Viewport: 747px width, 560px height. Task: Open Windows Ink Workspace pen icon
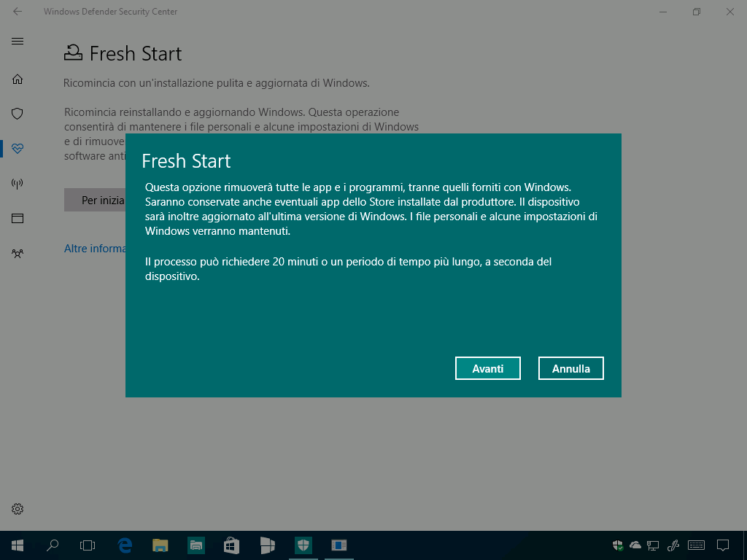(x=673, y=545)
